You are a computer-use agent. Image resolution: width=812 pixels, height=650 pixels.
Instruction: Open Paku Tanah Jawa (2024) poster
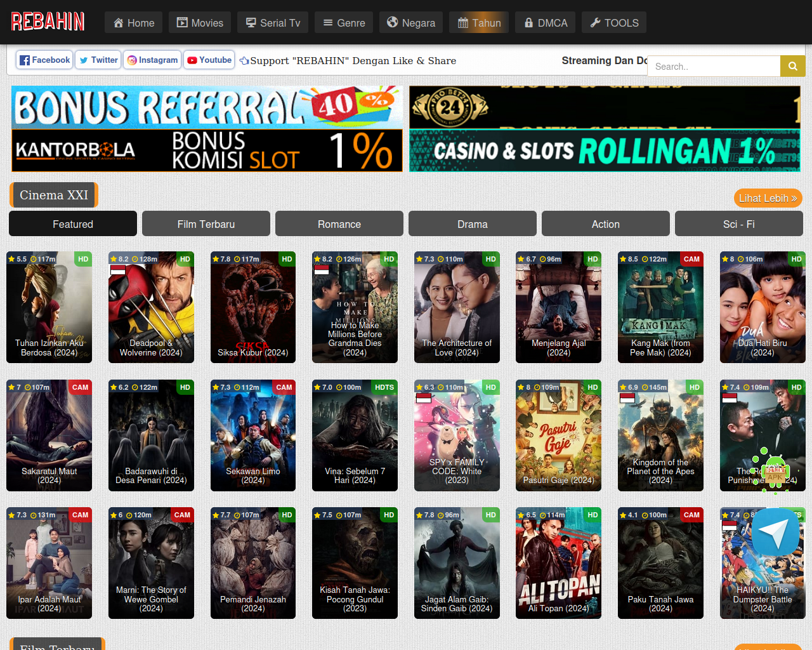coord(660,563)
